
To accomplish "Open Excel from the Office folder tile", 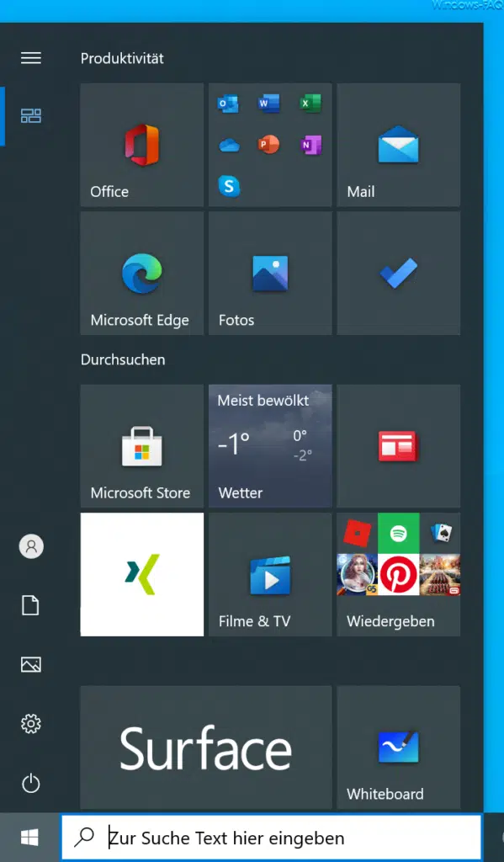I will (310, 104).
